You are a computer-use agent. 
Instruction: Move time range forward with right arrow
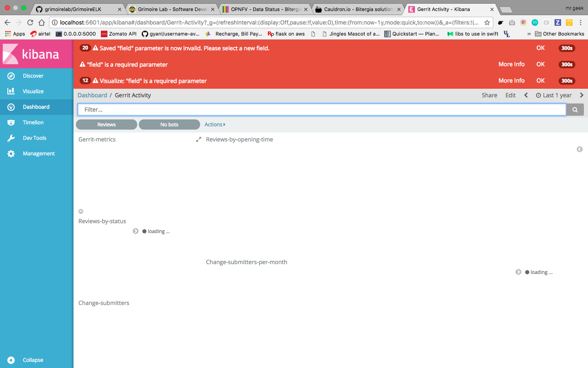pyautogui.click(x=581, y=95)
